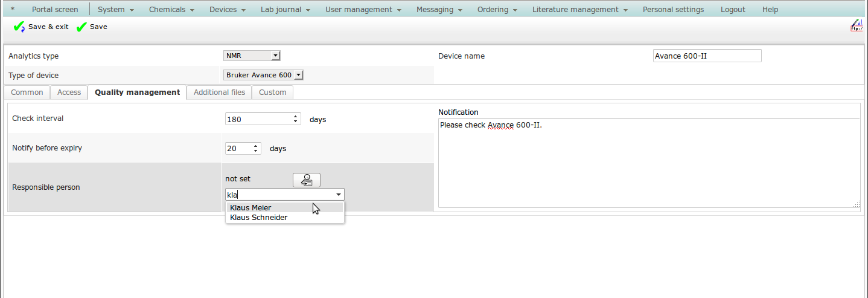Screen dimensions: 868x298
Task: Click the asterisk icon left of Portal screen
Action: 13,10
